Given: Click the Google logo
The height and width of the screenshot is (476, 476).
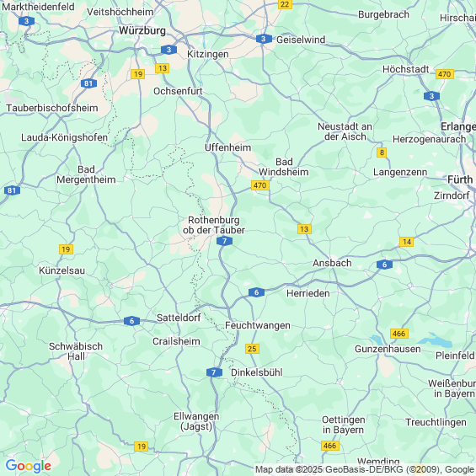Looking at the screenshot, I should coord(29,466).
